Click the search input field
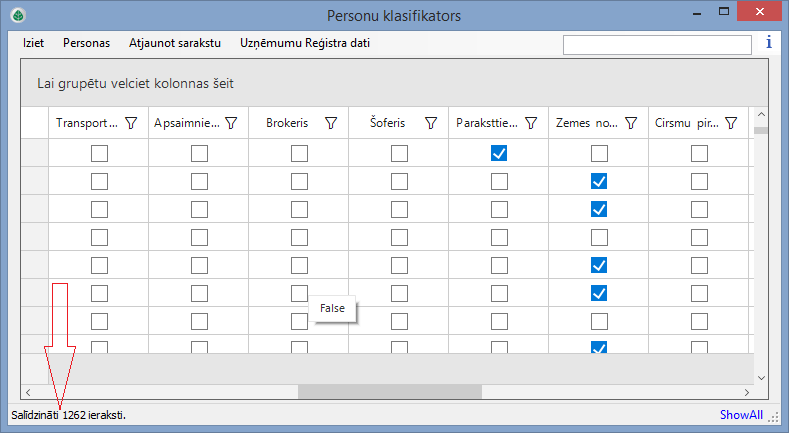The image size is (789, 433). pyautogui.click(x=657, y=45)
